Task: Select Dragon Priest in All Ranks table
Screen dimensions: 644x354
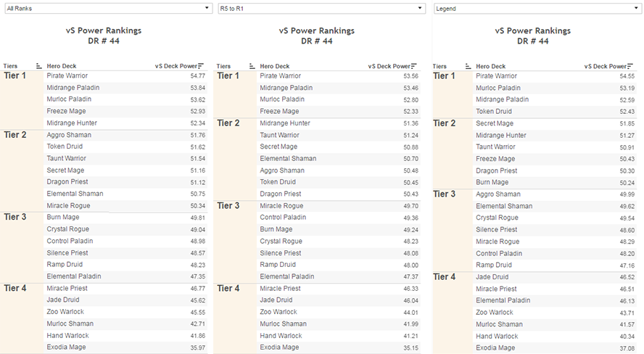Action: (x=67, y=181)
